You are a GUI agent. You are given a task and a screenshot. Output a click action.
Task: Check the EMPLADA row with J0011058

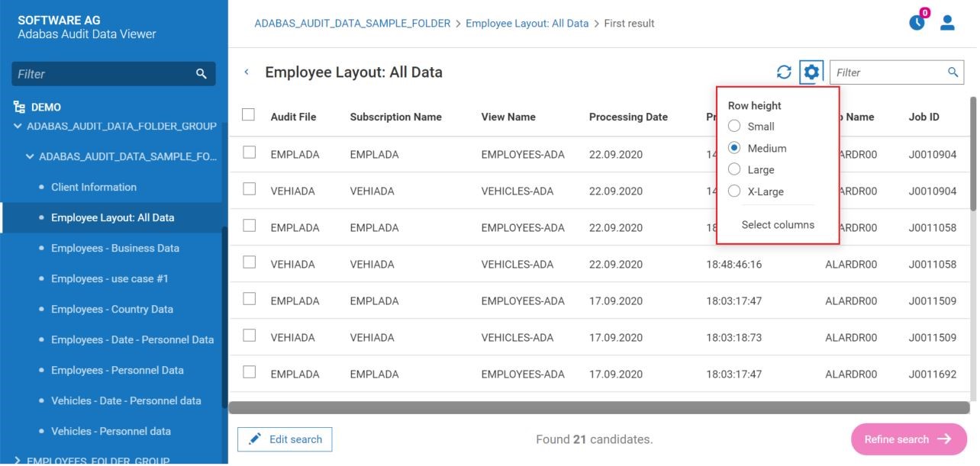tap(249, 226)
